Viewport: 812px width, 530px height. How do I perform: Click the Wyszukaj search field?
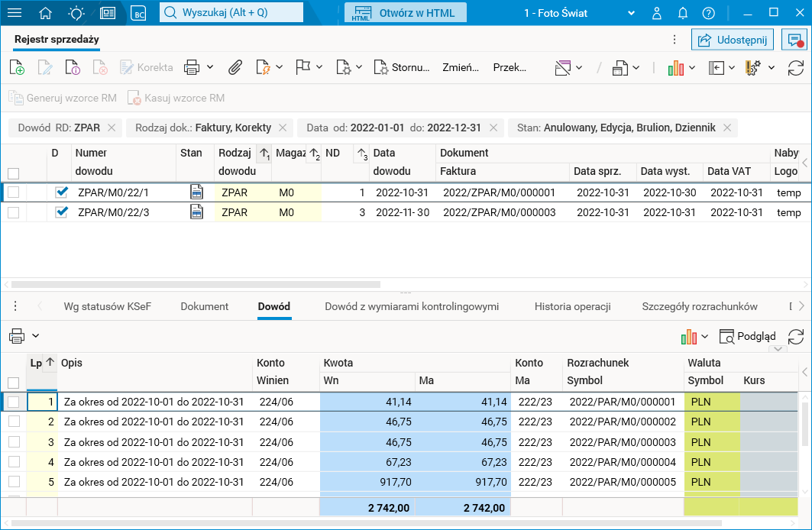click(231, 13)
